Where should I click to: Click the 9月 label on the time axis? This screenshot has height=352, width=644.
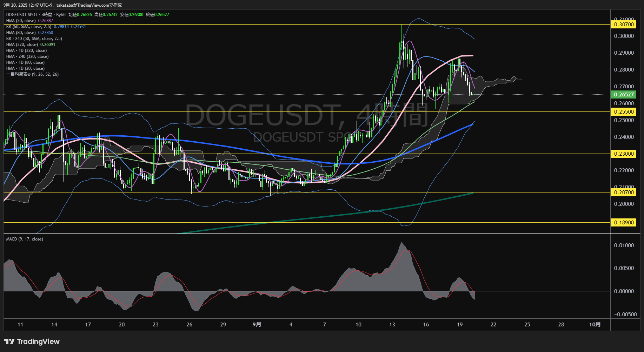pos(257,325)
